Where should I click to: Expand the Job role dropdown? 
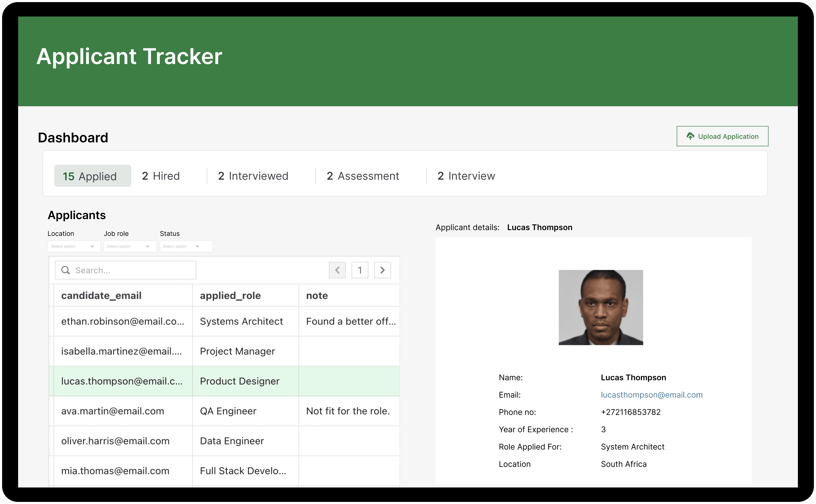point(129,246)
